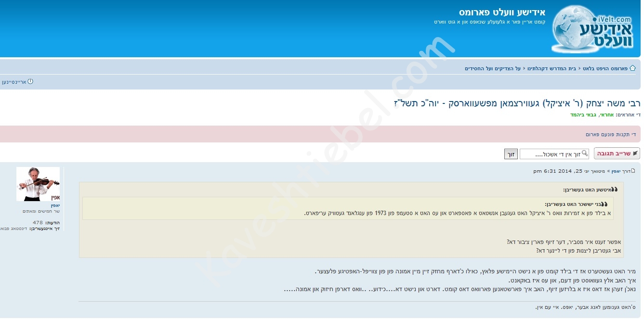Click the arrow icon on שרייב תגובה
The height and width of the screenshot is (319, 644).
click(635, 153)
